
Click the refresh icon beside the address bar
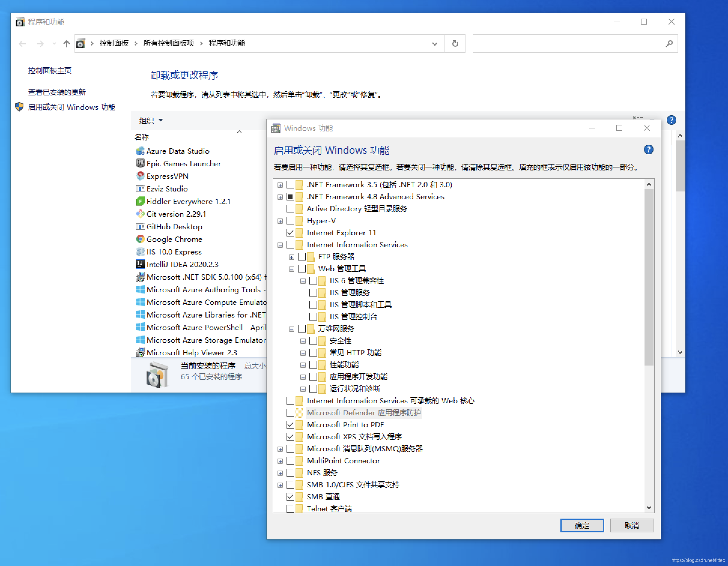(455, 43)
